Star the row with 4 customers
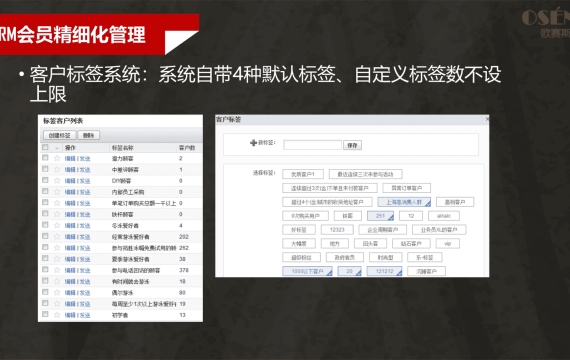Screen dimensions: 570x360 pos(57,225)
